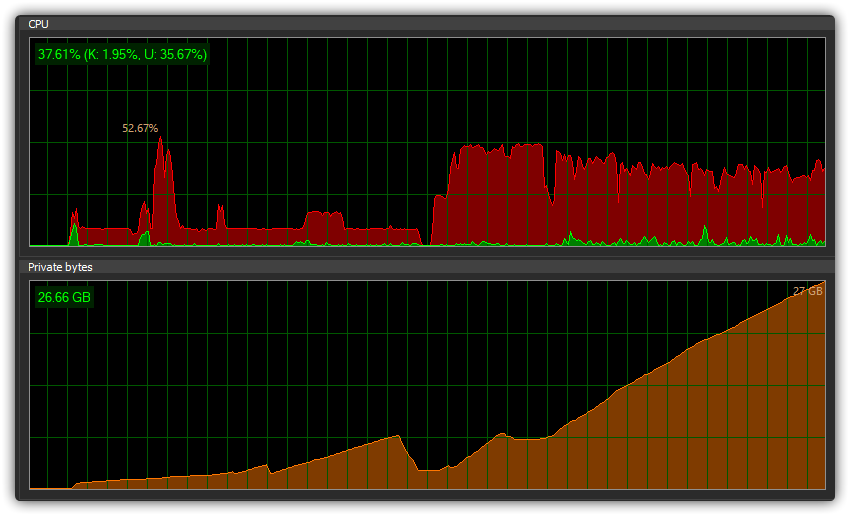This screenshot has height=516, width=850.
Task: Click the 52.67% peak label
Action: click(140, 128)
